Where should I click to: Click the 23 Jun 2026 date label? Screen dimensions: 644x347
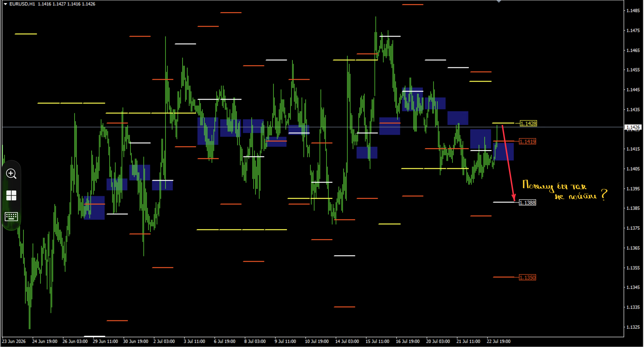point(14,341)
